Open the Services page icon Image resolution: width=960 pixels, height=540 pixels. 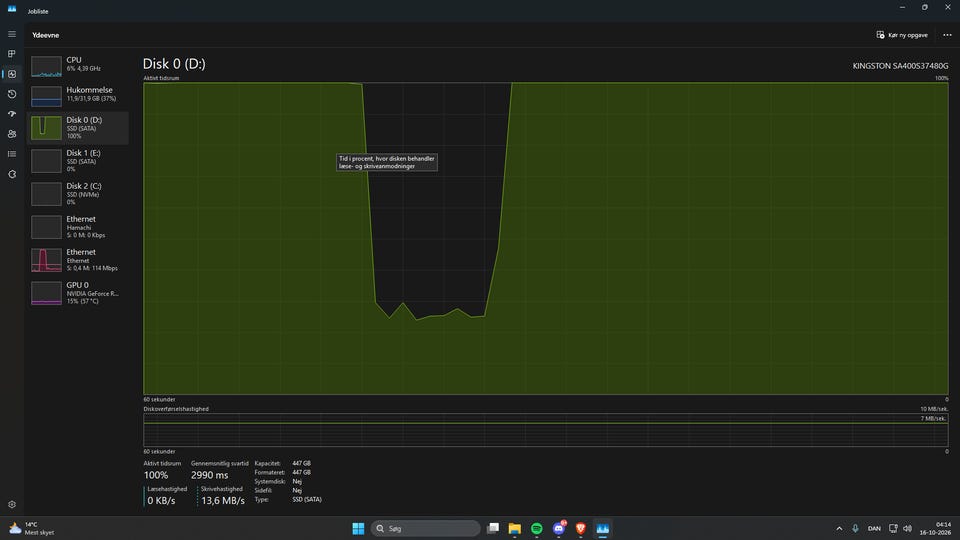click(x=12, y=174)
